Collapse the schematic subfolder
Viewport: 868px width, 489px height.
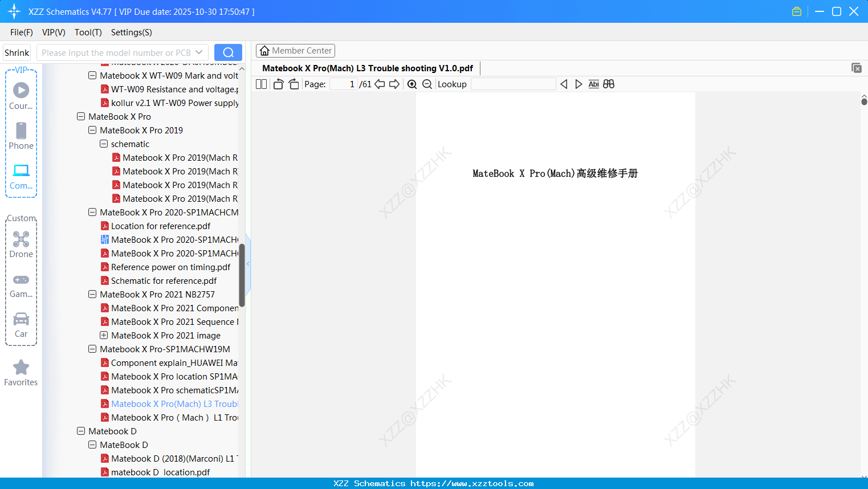(x=104, y=144)
